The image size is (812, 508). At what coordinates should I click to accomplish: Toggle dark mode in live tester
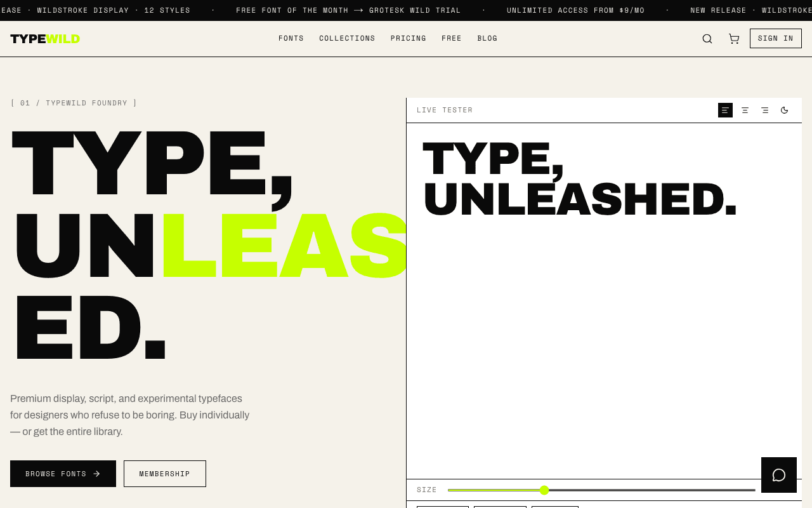[x=784, y=110]
